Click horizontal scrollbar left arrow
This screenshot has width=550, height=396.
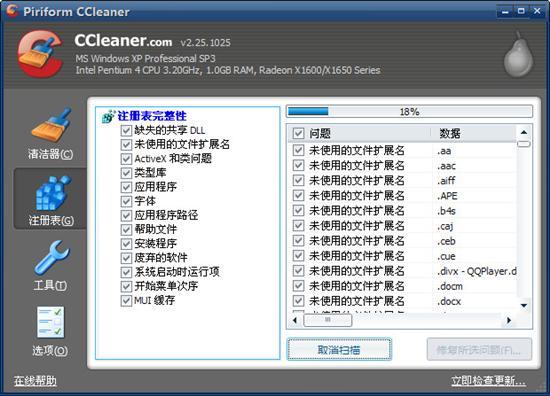point(295,320)
